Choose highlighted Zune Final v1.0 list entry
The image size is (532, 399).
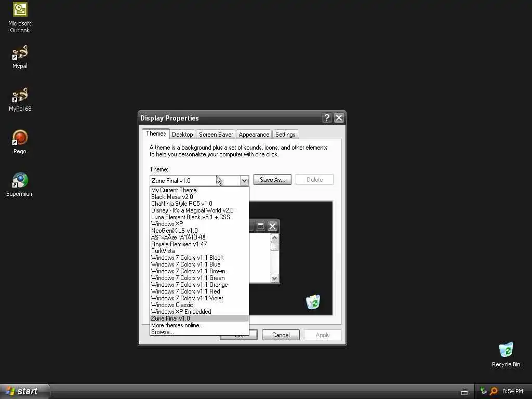coord(199,318)
